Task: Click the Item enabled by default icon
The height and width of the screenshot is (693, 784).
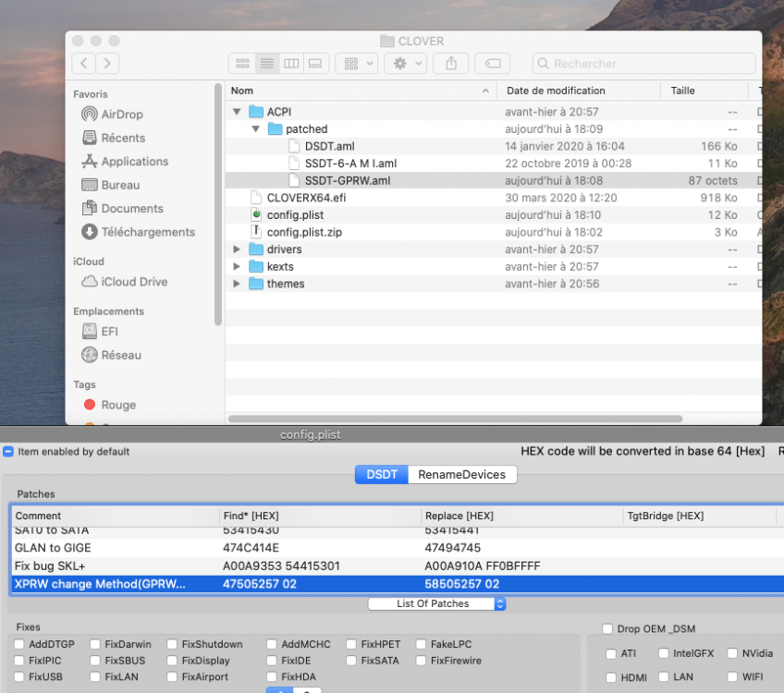Action: (x=8, y=452)
